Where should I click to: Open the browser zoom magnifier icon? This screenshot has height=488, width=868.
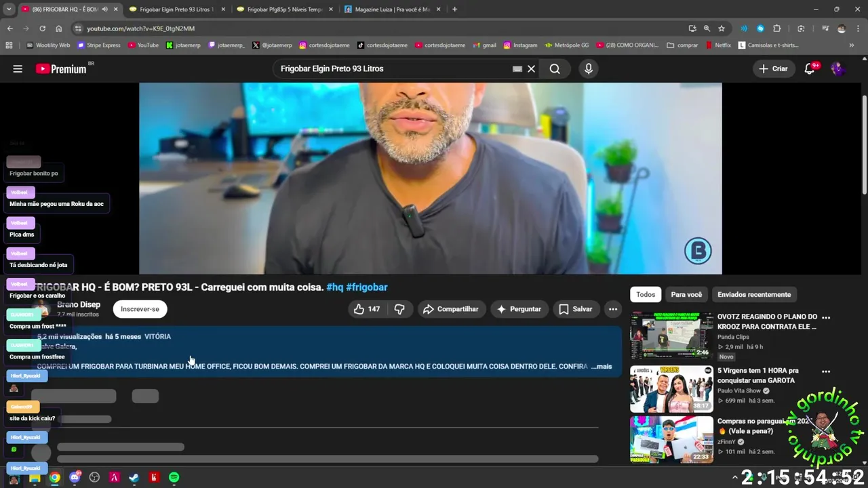click(707, 28)
